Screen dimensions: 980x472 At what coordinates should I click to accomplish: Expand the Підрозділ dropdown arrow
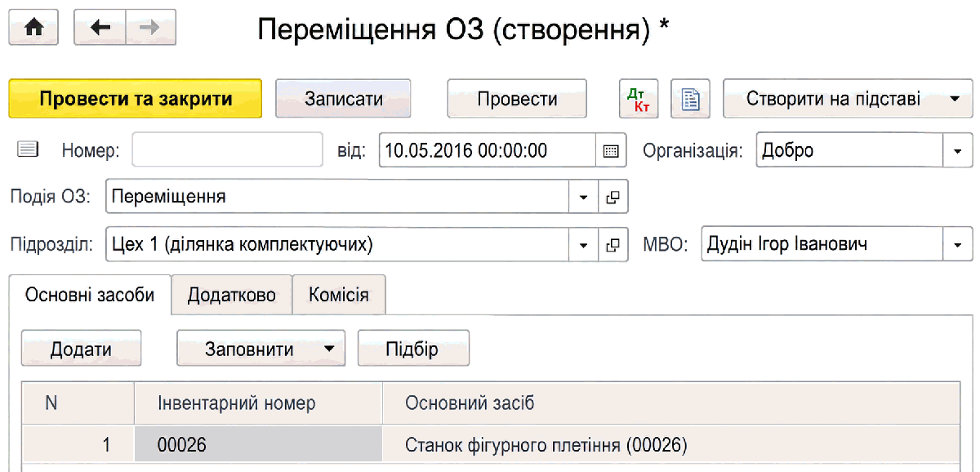(x=584, y=244)
